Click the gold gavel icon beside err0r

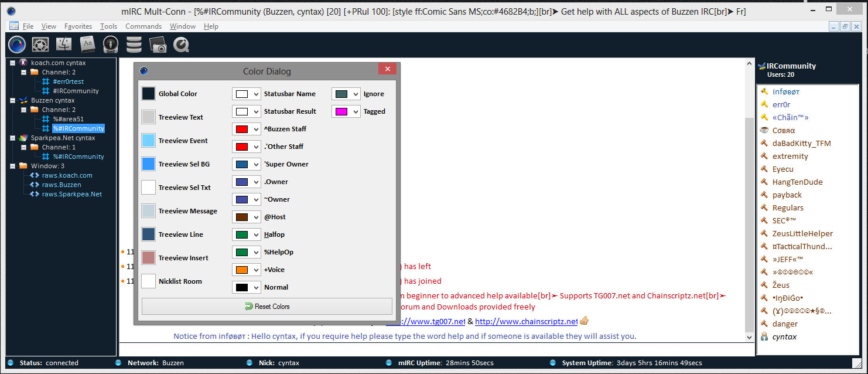764,104
